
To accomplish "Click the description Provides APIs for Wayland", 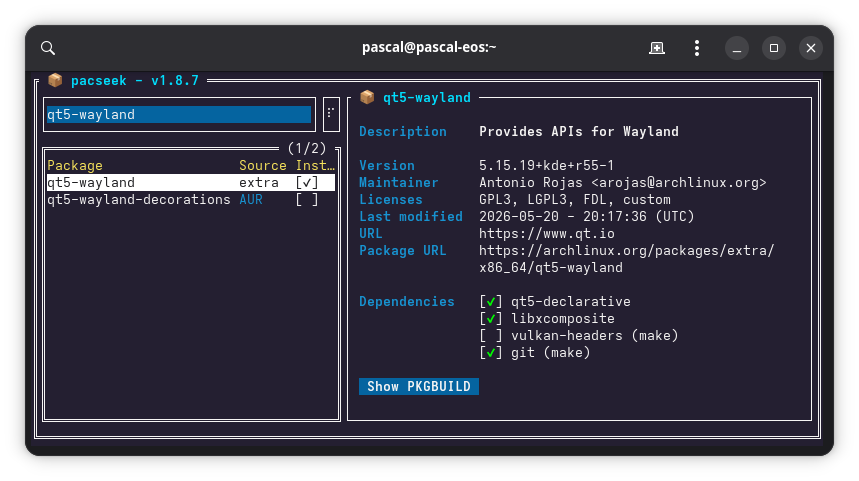I will click(579, 131).
